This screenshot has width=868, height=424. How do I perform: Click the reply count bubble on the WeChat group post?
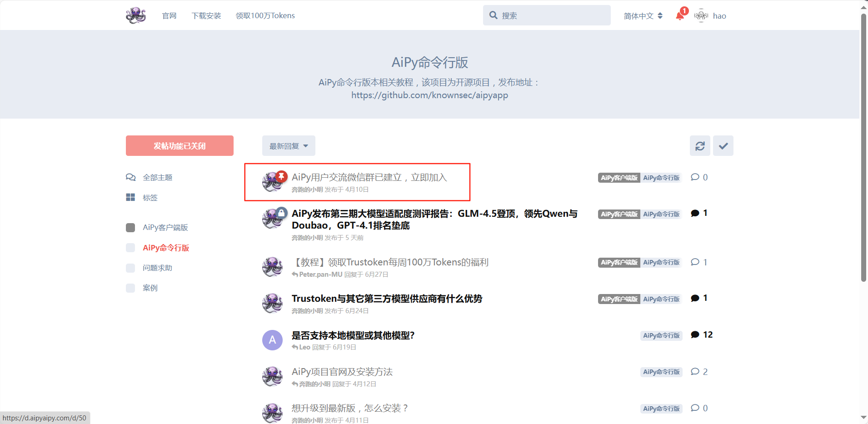(x=699, y=177)
